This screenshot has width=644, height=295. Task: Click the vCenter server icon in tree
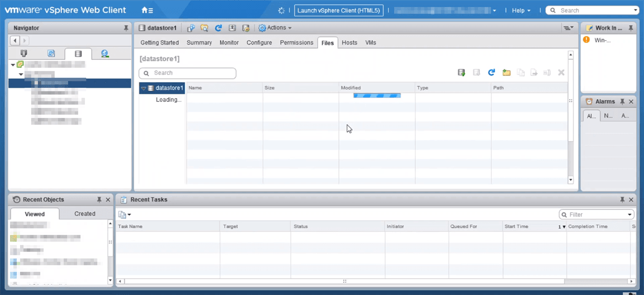point(20,64)
